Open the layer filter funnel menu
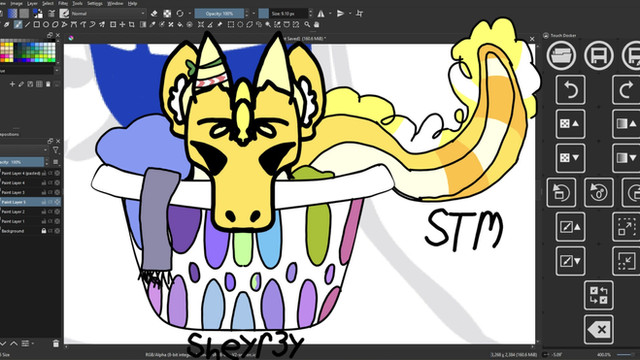This screenshot has height=360, width=640. pos(56,150)
